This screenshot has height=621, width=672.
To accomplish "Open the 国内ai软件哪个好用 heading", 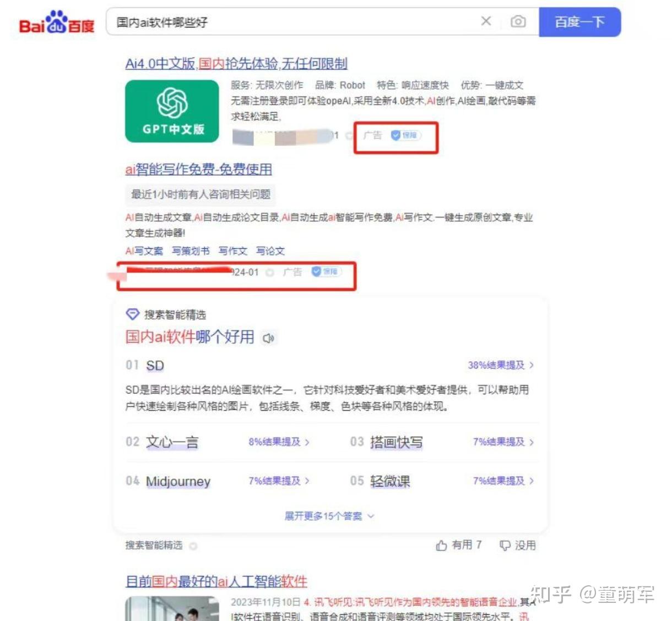I will pyautogui.click(x=189, y=336).
